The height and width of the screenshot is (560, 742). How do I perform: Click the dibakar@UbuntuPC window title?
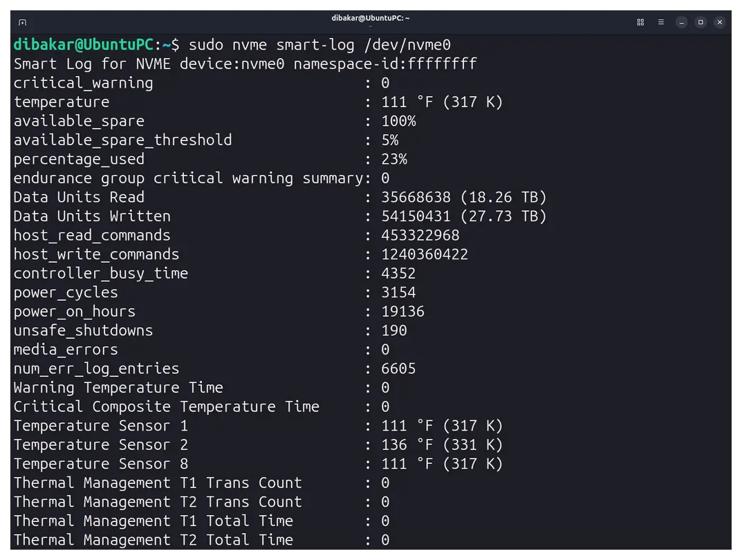pos(370,18)
